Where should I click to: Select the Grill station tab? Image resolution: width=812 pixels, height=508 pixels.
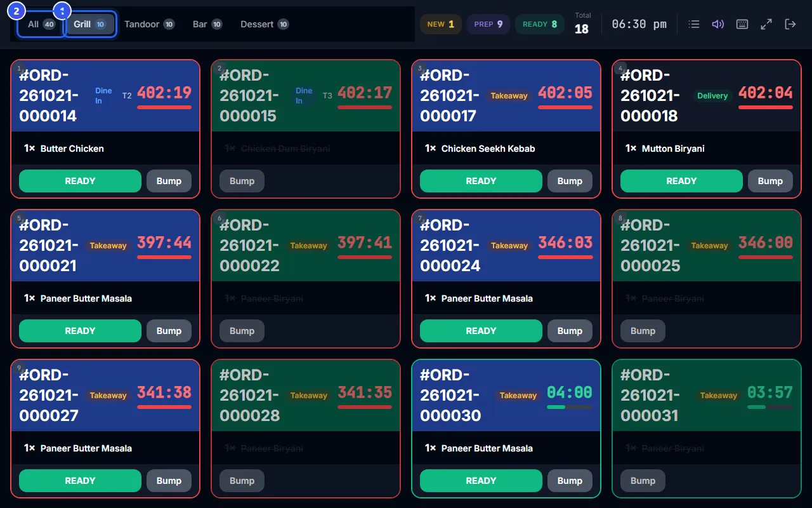(x=90, y=24)
